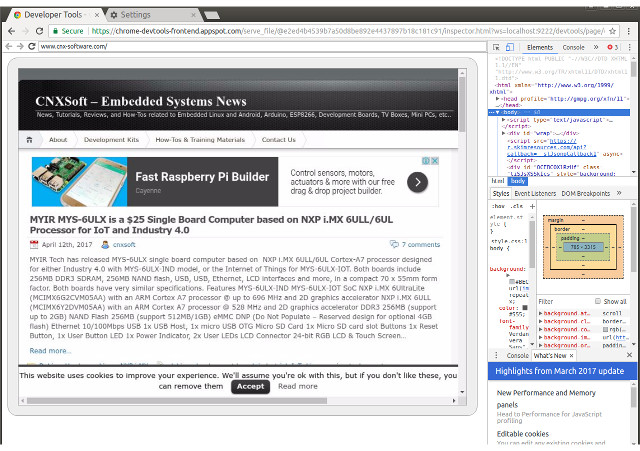Click the home icon in the site navigation
The width and height of the screenshot is (640, 451).
(x=29, y=140)
